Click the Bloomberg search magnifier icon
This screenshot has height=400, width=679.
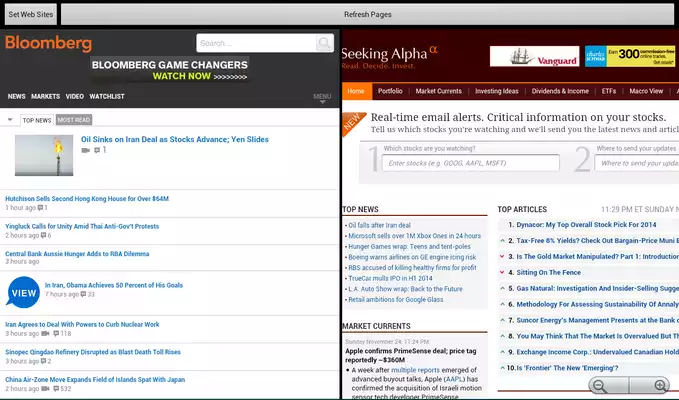click(x=324, y=43)
